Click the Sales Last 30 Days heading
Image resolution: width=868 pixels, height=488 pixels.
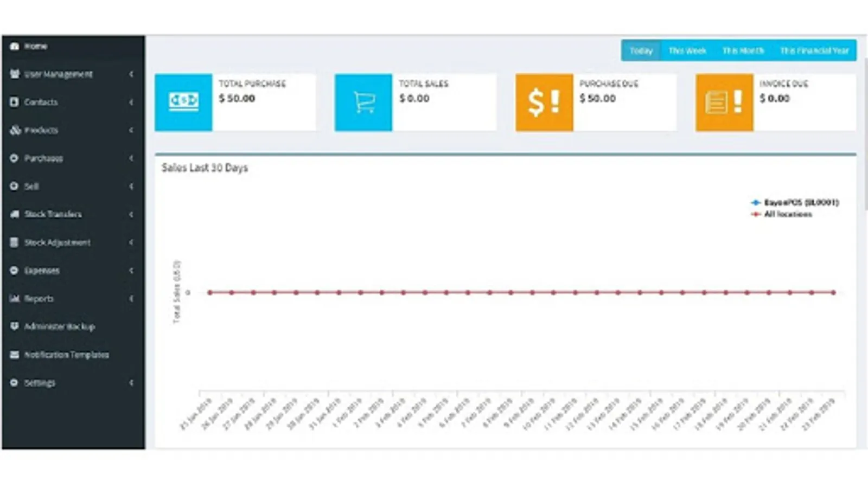(x=205, y=168)
